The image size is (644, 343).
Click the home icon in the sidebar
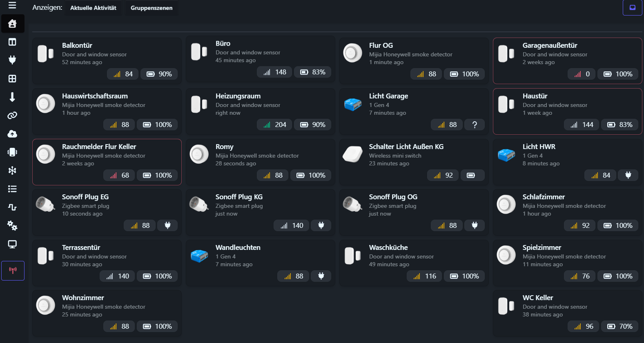click(12, 24)
